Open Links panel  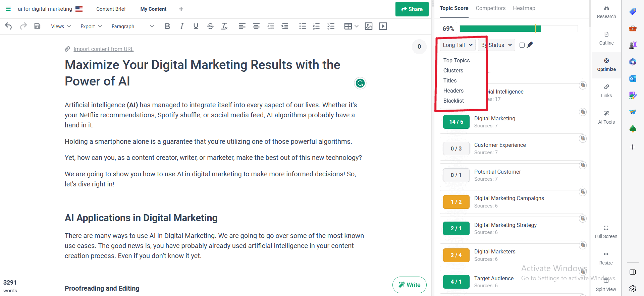[606, 91]
